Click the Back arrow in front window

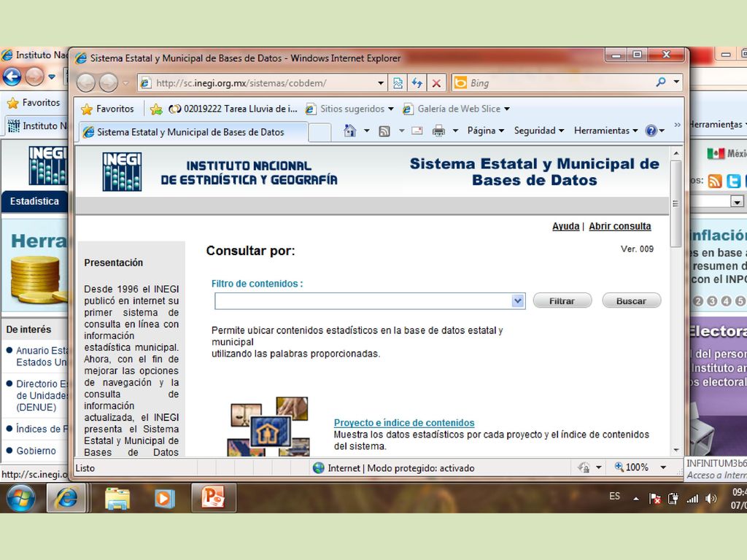[86, 83]
